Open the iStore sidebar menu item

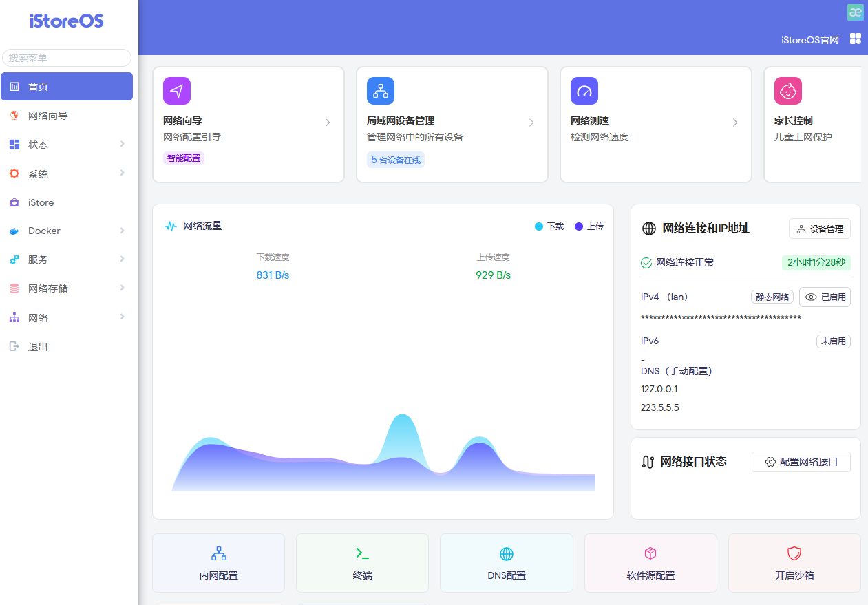[x=67, y=203]
